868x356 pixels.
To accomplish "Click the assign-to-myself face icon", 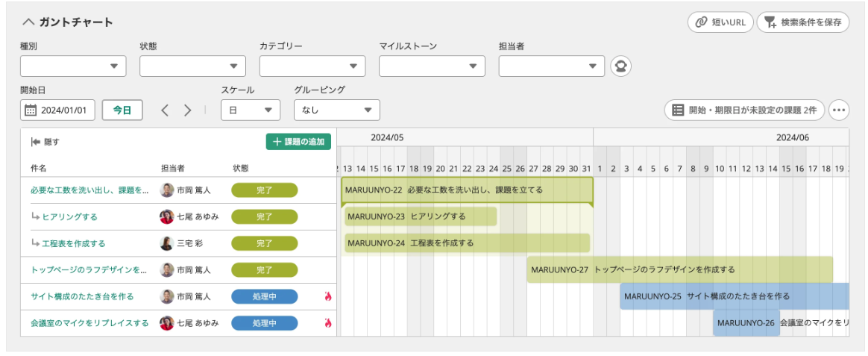I will [x=620, y=66].
